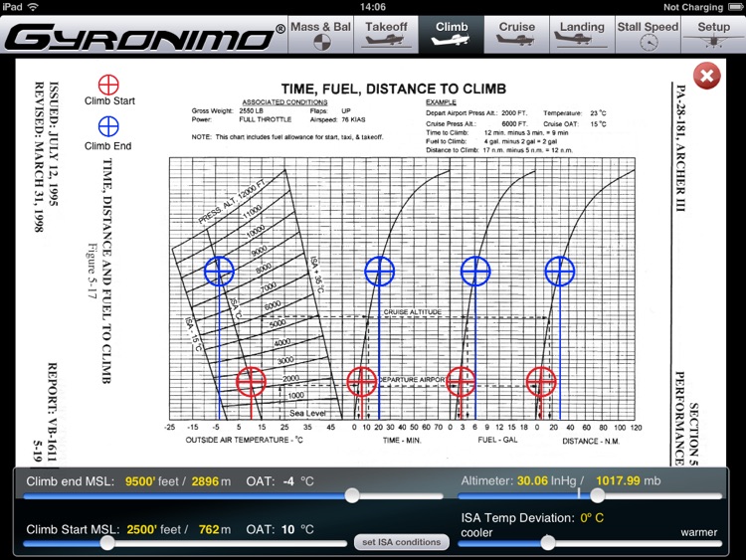The width and height of the screenshot is (746, 560).
Task: Select blue climb-end marker on distance chart
Action: click(x=559, y=271)
